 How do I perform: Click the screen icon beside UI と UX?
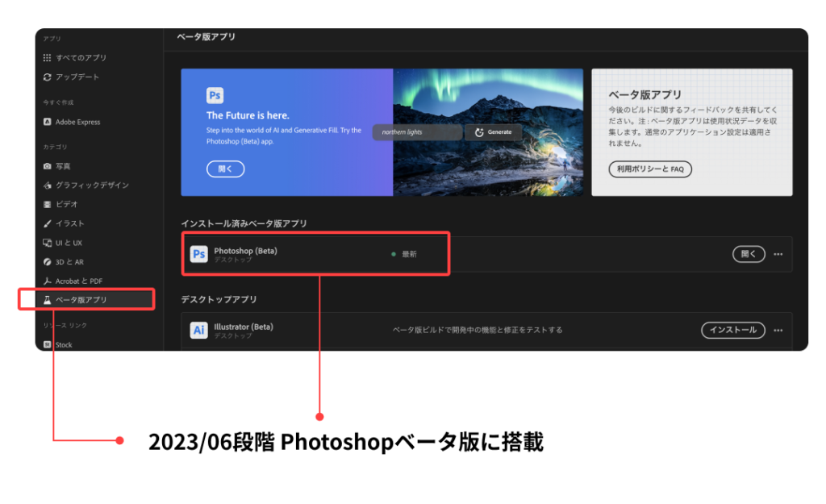48,243
